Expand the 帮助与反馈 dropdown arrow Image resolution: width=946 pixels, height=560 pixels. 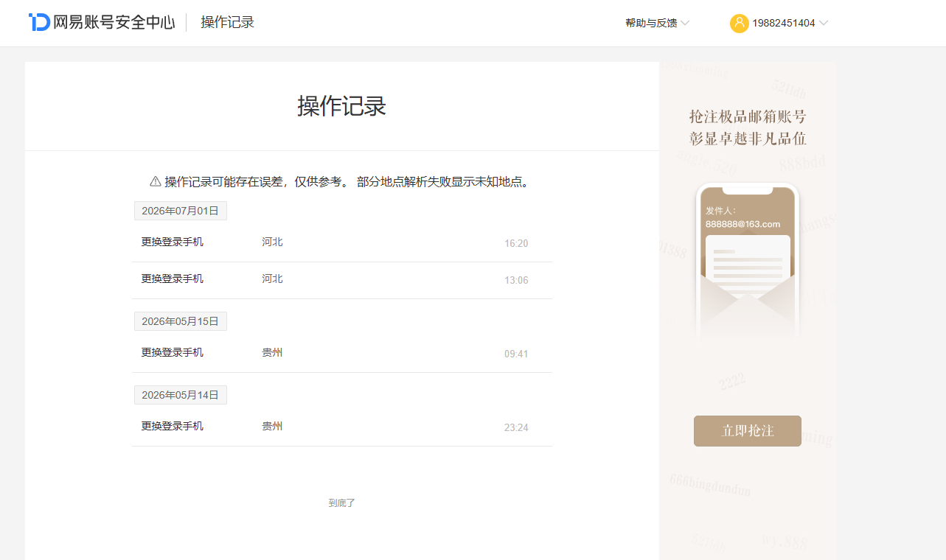click(x=685, y=23)
